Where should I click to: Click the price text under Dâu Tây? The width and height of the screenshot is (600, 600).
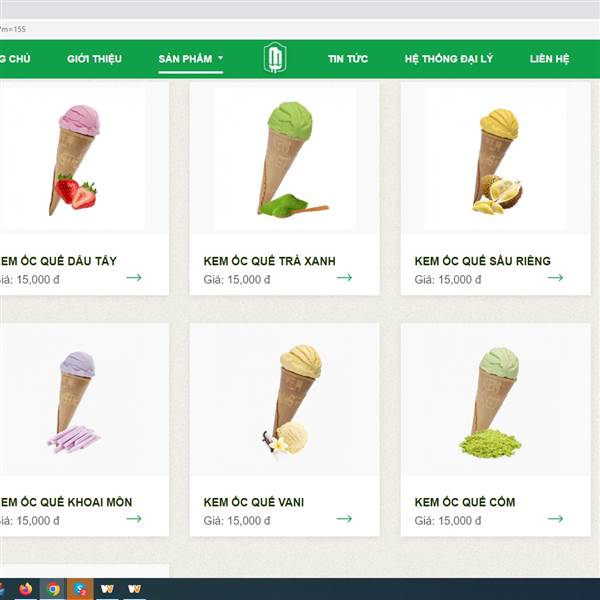(x=29, y=280)
